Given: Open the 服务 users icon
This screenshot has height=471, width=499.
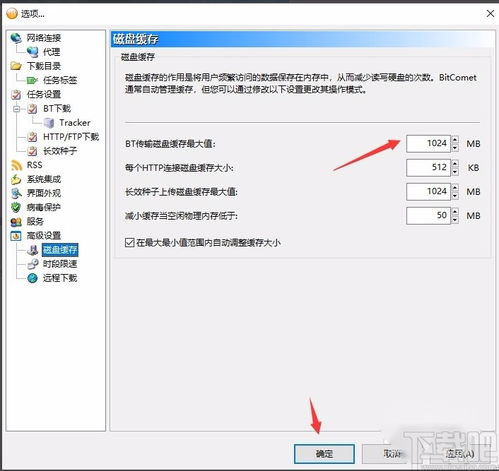Looking at the screenshot, I should (16, 221).
